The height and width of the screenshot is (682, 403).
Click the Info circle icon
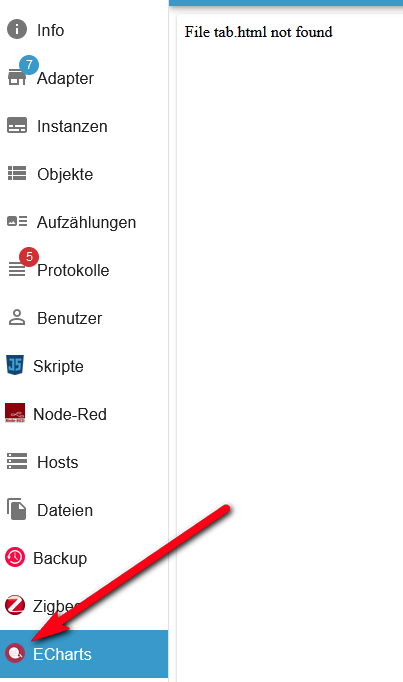click(x=17, y=29)
